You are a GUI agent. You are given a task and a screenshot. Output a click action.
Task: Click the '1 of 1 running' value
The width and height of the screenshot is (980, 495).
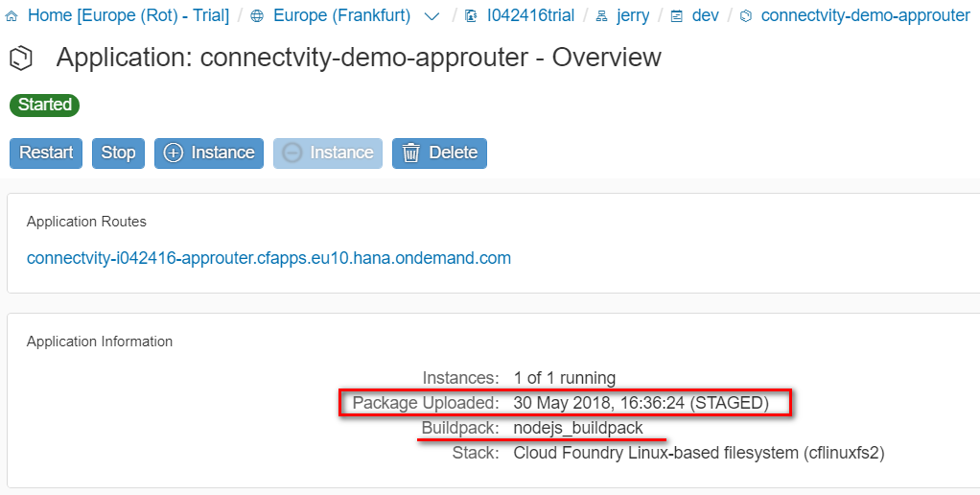[x=565, y=378]
